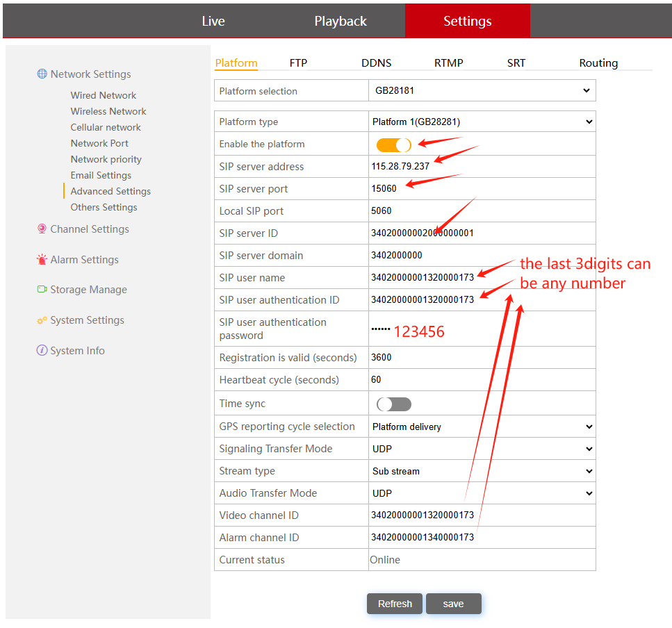Click the Channel Settings camera icon
Screen dimensions: 672x628
42,229
